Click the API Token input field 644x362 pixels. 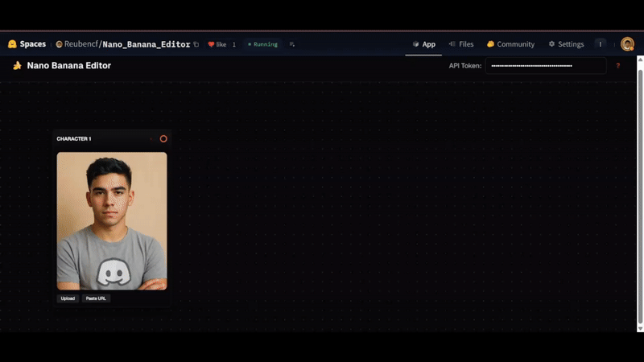coord(545,66)
